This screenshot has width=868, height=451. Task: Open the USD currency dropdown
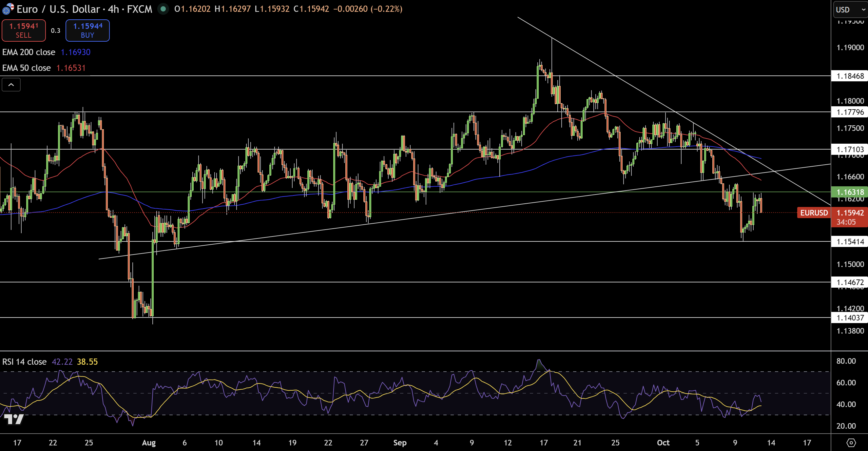pyautogui.click(x=850, y=10)
